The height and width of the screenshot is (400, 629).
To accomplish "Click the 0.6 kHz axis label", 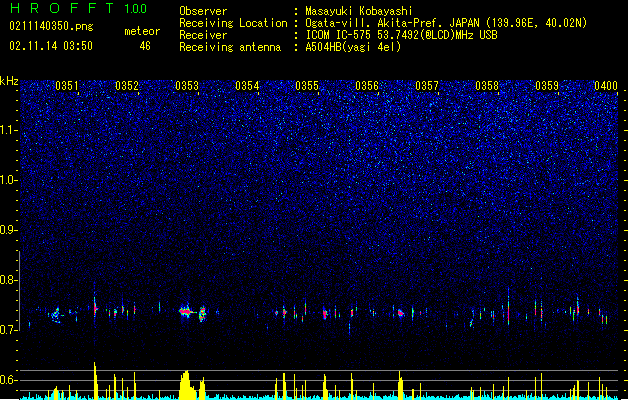I will click(x=9, y=380).
